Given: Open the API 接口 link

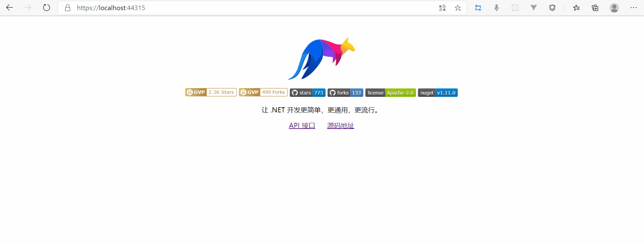Looking at the screenshot, I should coord(302,126).
